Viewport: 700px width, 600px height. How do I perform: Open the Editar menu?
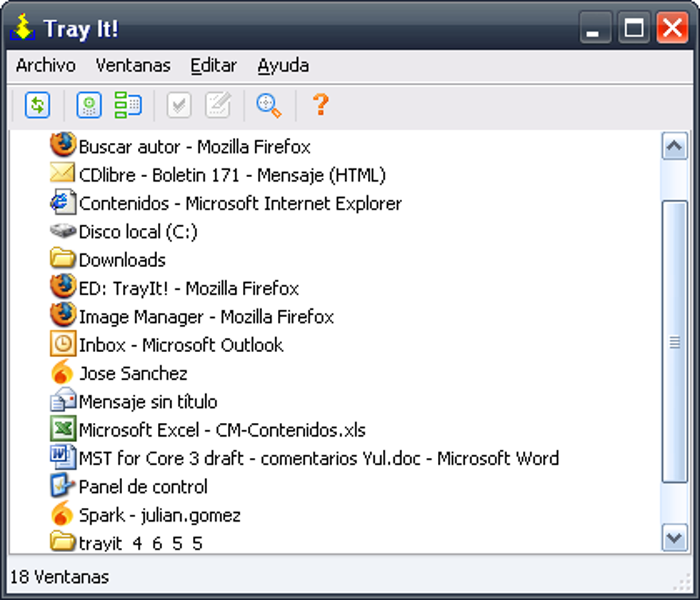213,65
